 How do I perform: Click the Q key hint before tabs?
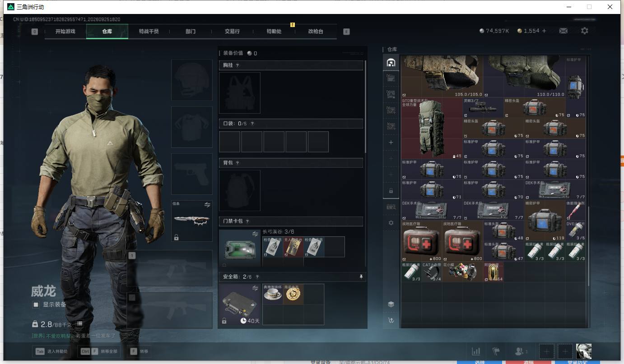pos(35,32)
